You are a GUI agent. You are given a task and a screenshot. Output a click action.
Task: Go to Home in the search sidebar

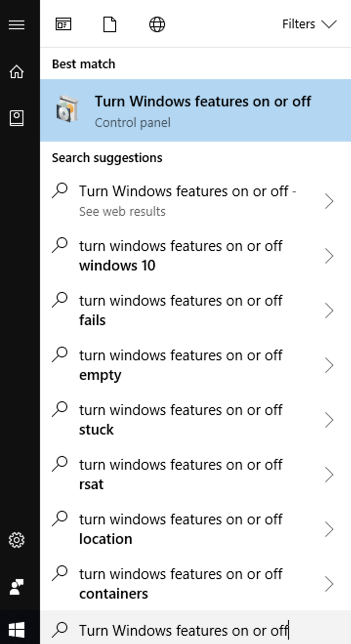[x=17, y=72]
